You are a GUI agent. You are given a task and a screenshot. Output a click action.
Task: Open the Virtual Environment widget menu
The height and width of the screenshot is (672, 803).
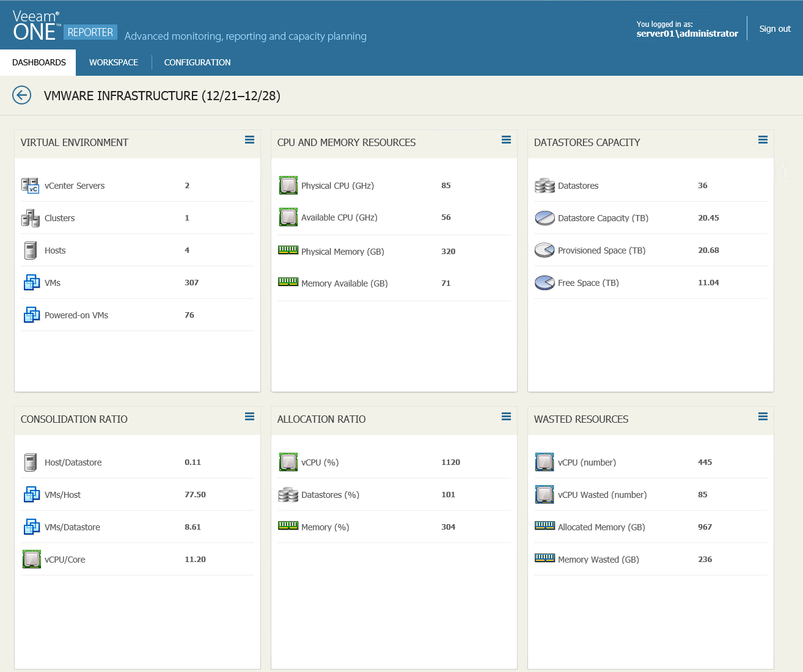point(249,140)
